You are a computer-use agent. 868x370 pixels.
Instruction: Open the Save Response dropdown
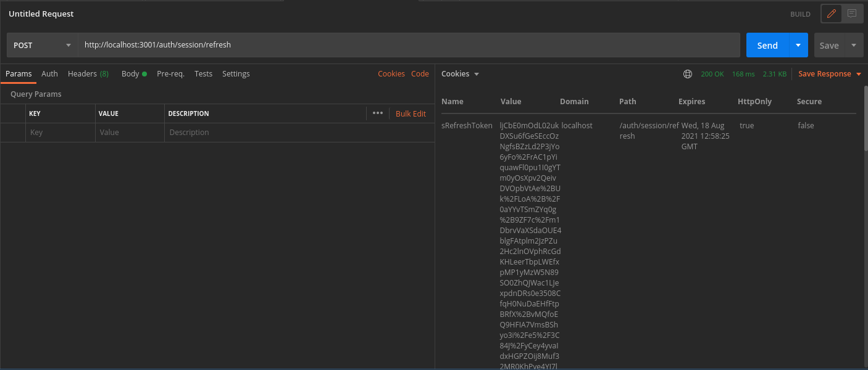(830, 73)
